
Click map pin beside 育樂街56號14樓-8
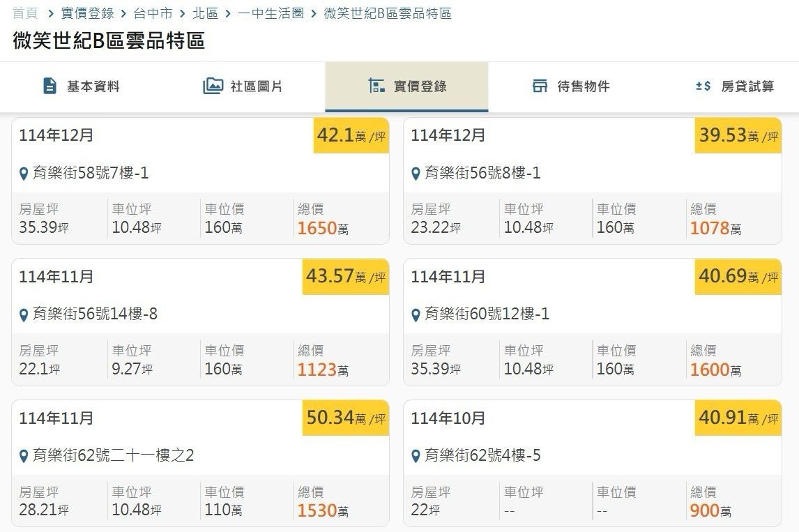(24, 315)
